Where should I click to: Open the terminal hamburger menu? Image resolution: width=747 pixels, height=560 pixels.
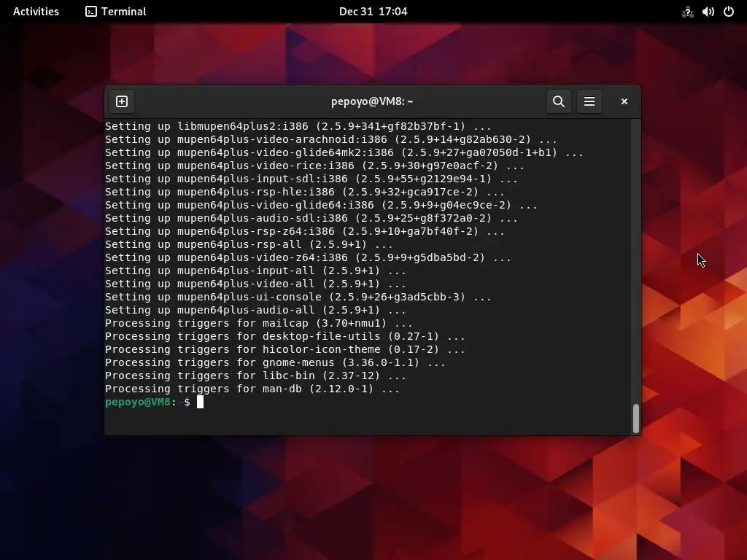pos(589,101)
